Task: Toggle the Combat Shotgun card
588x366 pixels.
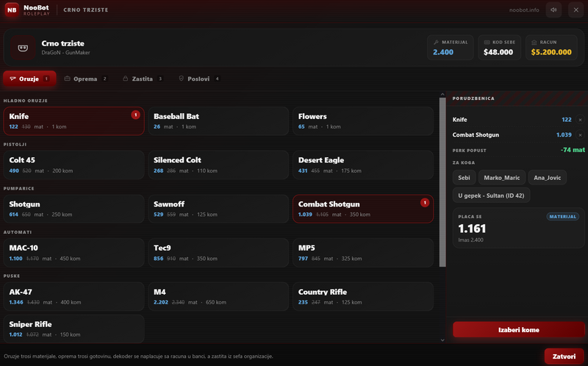Action: (x=363, y=209)
